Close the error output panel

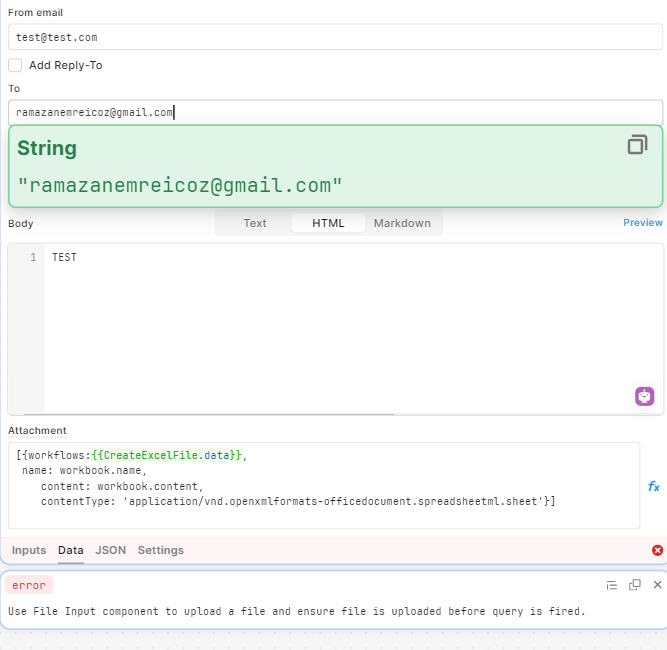tap(657, 585)
